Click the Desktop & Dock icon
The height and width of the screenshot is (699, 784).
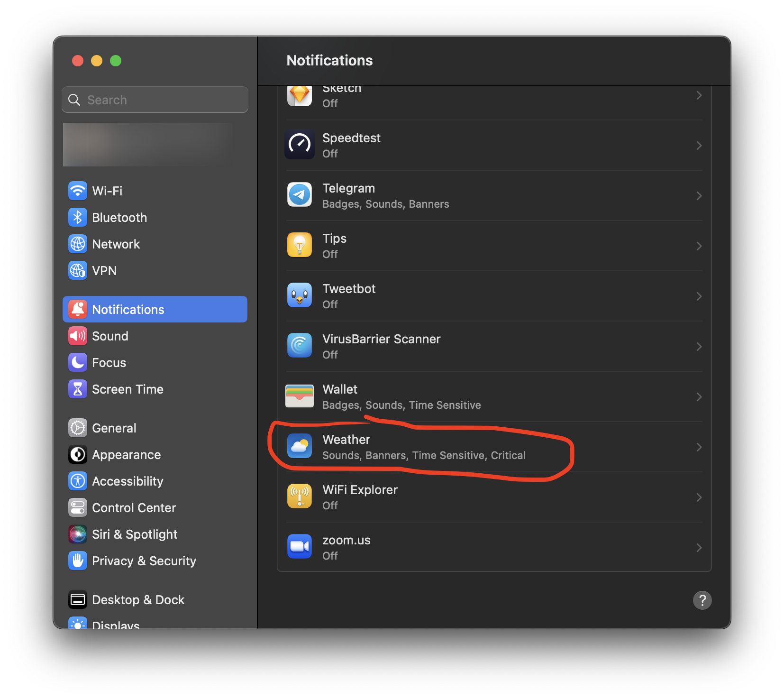[x=78, y=599]
